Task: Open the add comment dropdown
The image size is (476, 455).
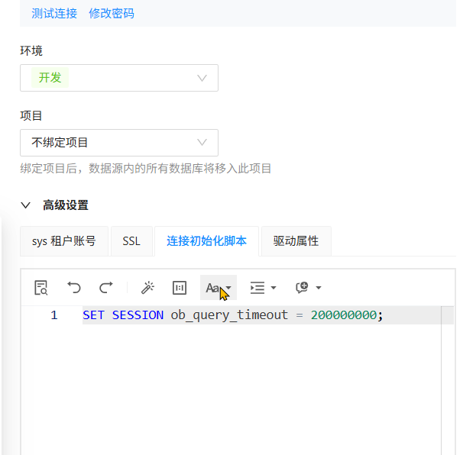Action: tap(308, 288)
